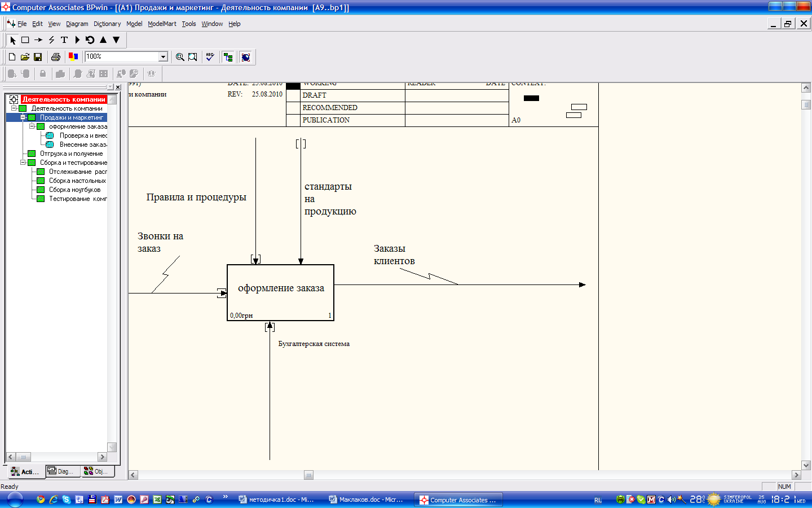This screenshot has width=812, height=508.
Task: Select the Activity Box tool
Action: 25,40
